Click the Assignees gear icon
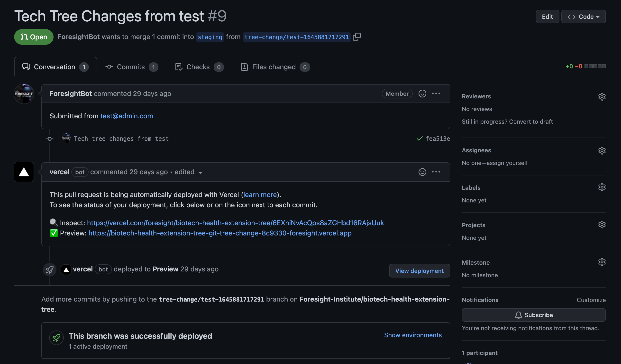This screenshot has width=621, height=364. [602, 150]
